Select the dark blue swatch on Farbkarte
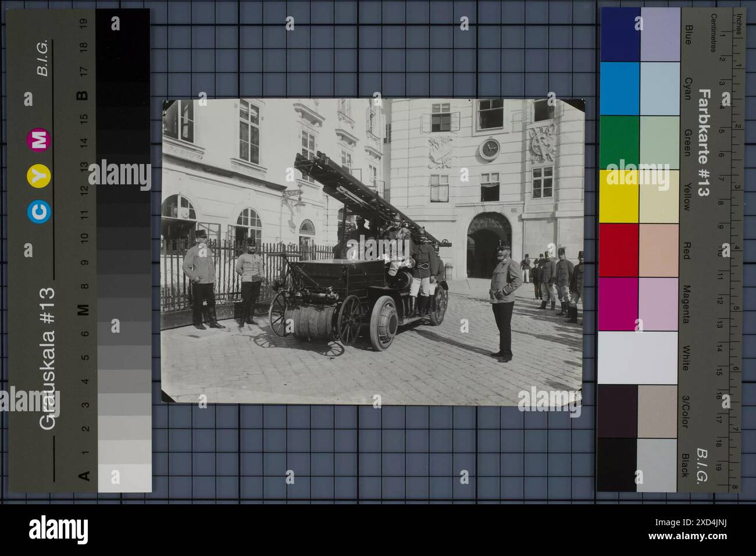 (619, 34)
